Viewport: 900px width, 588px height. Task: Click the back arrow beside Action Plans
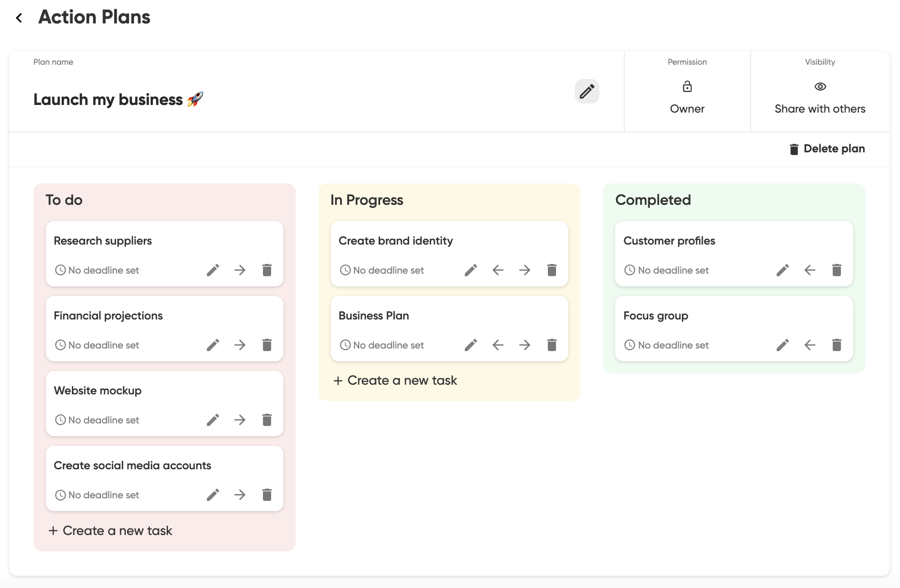click(x=19, y=18)
